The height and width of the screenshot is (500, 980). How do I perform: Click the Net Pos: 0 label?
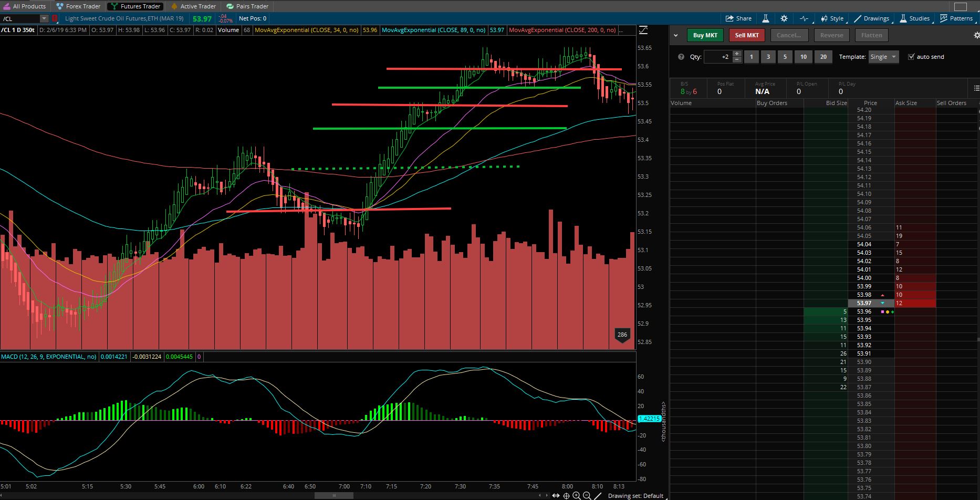pyautogui.click(x=253, y=18)
